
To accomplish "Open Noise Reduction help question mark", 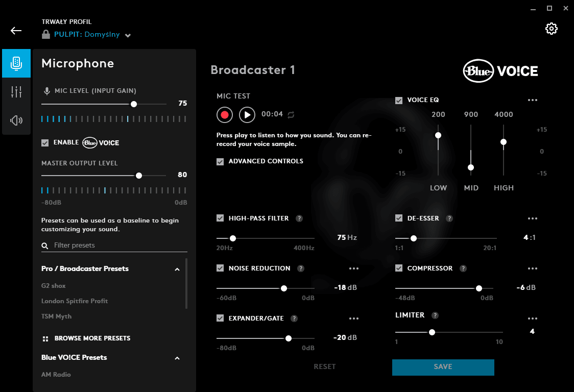I will [x=301, y=268].
